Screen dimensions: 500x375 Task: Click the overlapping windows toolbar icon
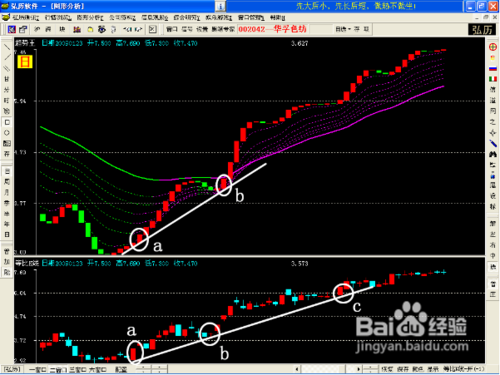pyautogui.click(x=23, y=29)
